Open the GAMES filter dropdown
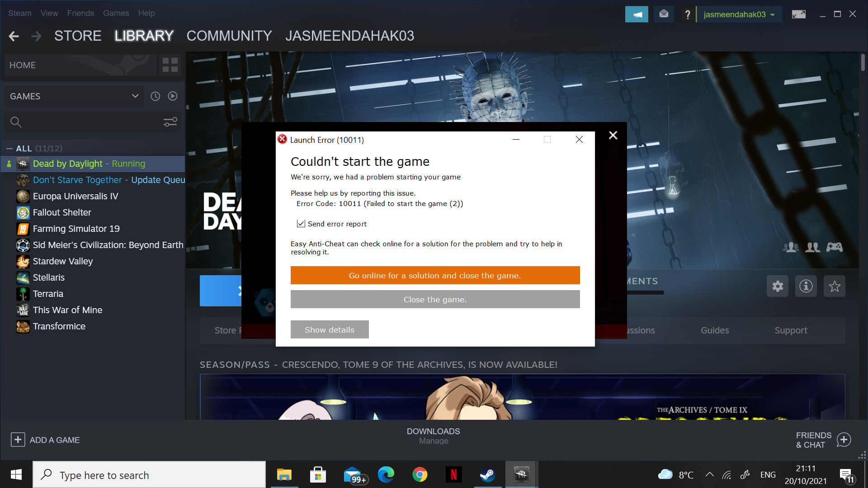The width and height of the screenshot is (868, 488). [x=74, y=96]
